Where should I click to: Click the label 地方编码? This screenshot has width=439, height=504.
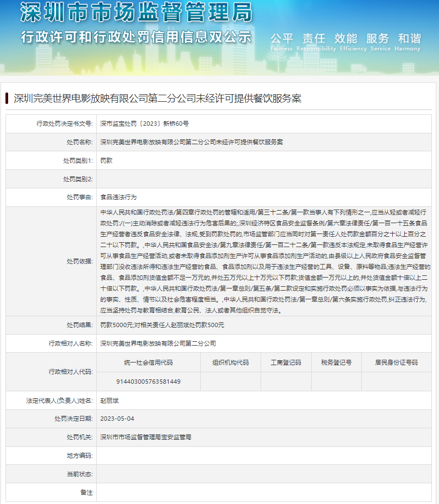pos(80,456)
